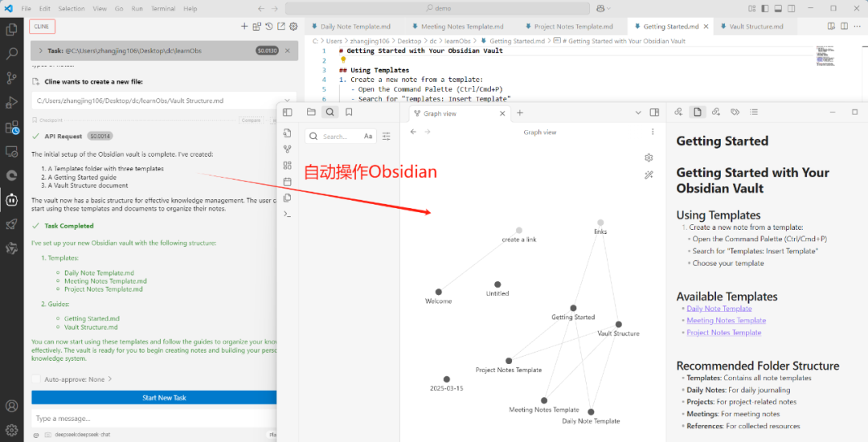
Task: Click the Compare checkpoint button
Action: coord(251,120)
